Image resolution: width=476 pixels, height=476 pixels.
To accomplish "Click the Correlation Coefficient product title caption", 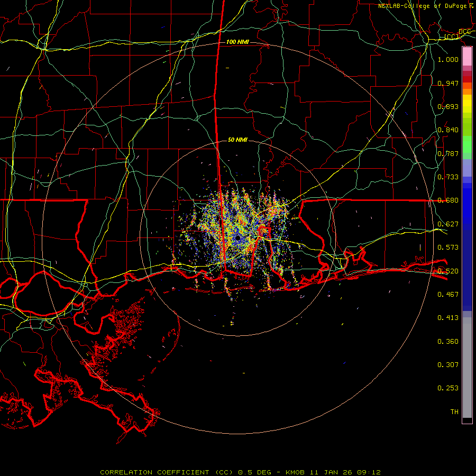I will click(240, 472).
